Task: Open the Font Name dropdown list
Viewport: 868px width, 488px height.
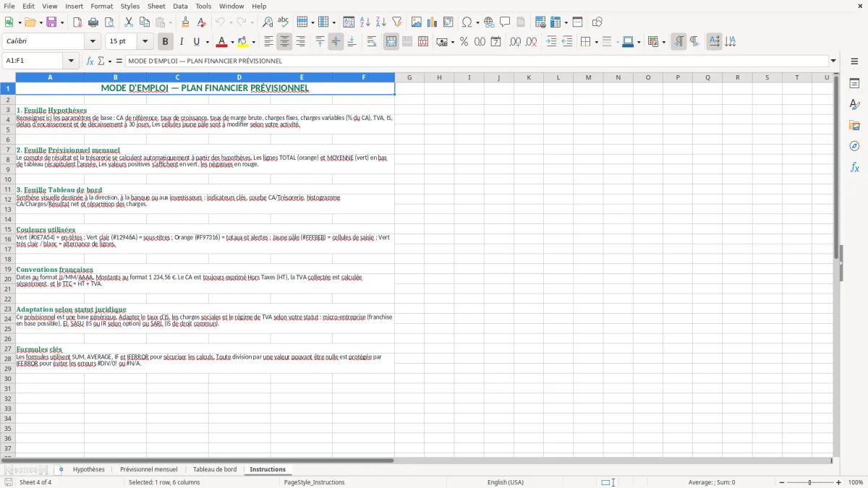Action: (92, 42)
